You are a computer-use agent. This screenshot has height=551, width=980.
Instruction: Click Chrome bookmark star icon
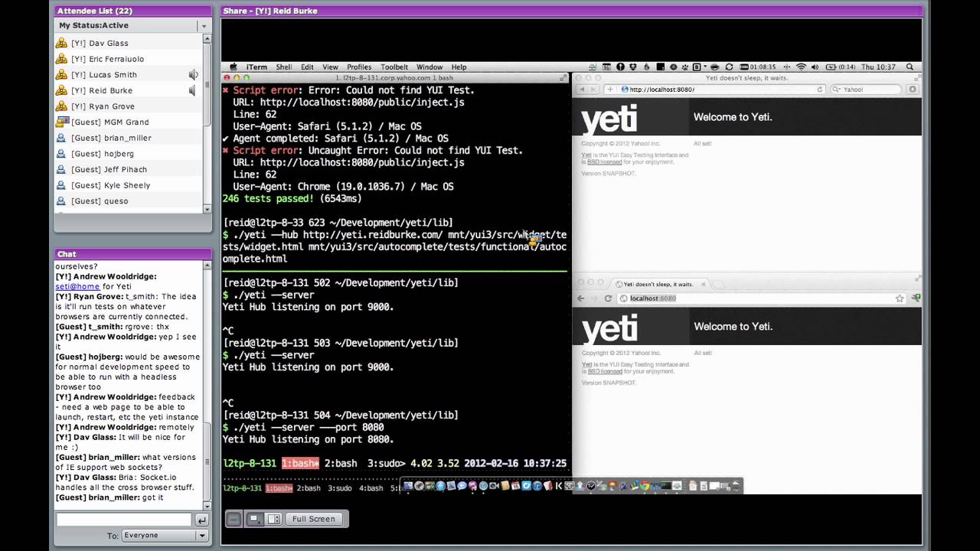click(x=900, y=298)
